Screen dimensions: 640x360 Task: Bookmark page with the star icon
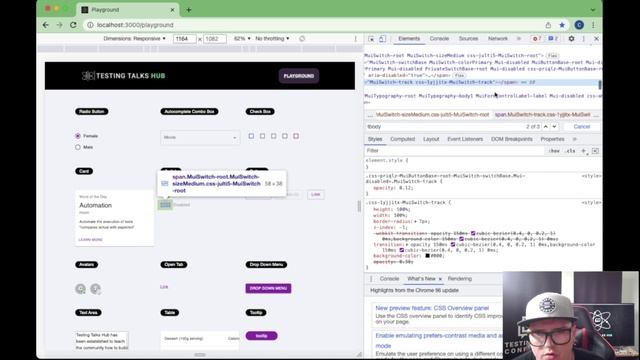click(x=562, y=25)
